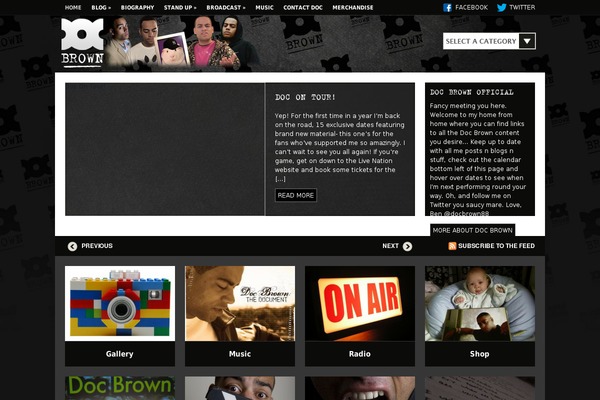Click the Doc Brown logo in header
This screenshot has height=400, width=600.
pyautogui.click(x=82, y=43)
